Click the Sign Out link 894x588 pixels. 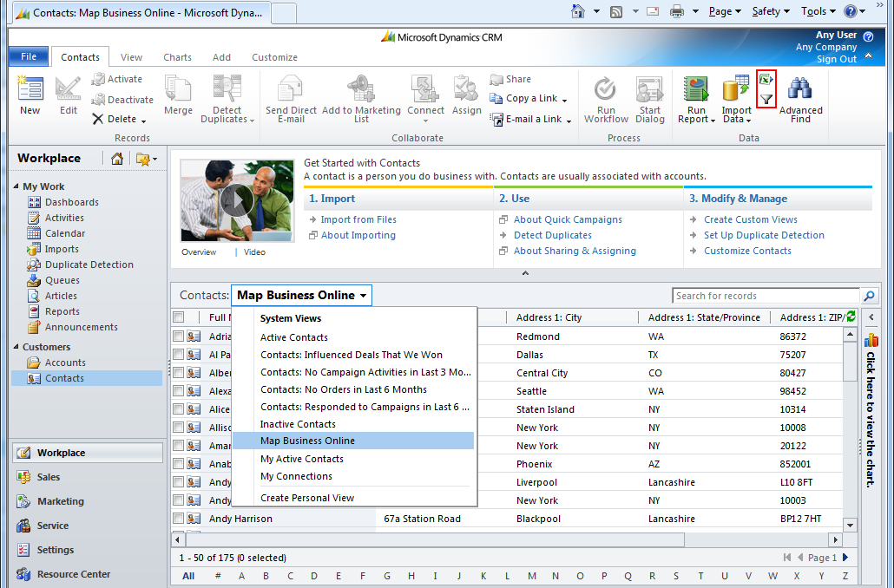click(x=837, y=59)
